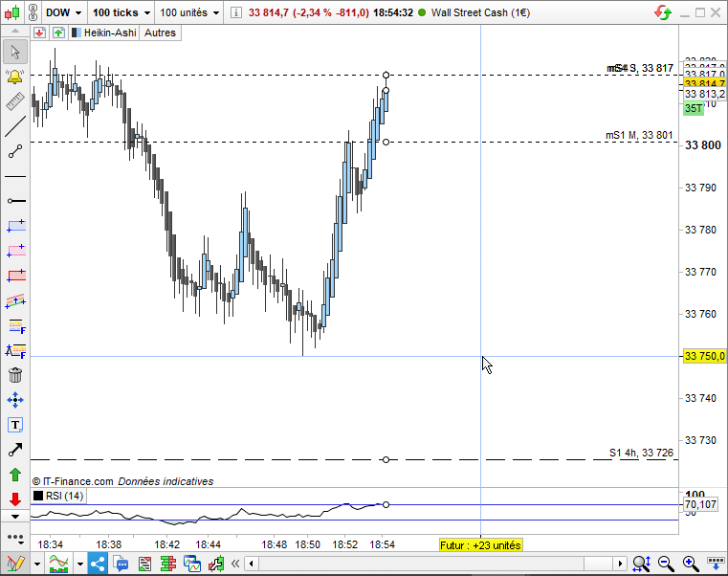Select the red rectangle tool
The image size is (728, 576).
(x=16, y=276)
